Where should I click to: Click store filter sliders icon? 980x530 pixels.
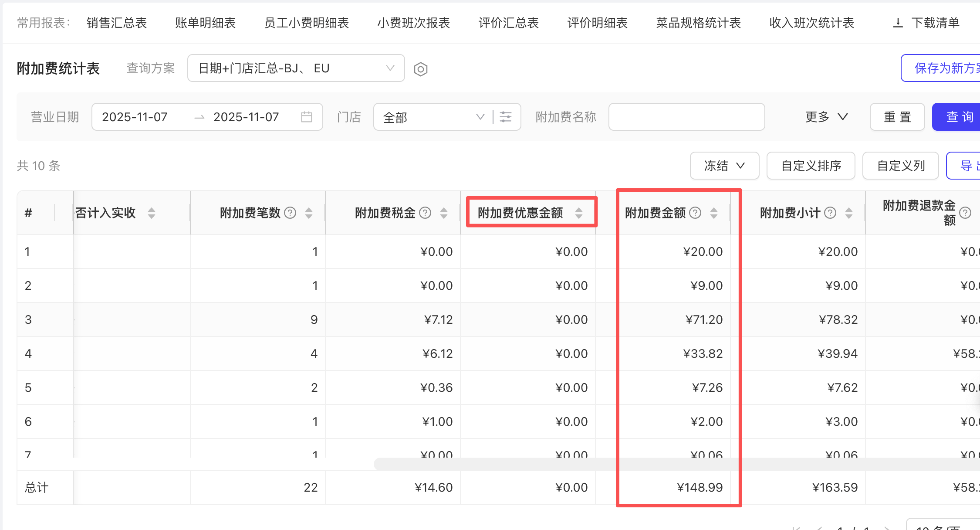tap(506, 117)
